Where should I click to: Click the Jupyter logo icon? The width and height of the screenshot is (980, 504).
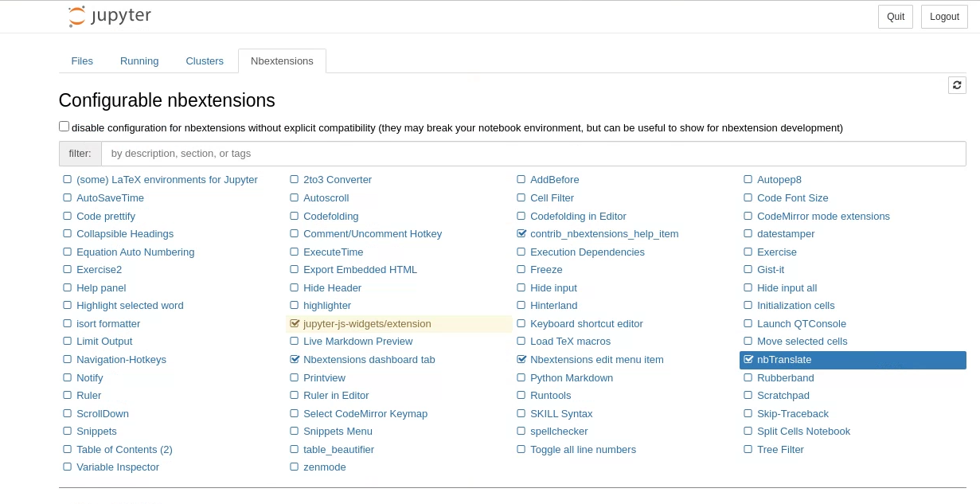click(77, 17)
